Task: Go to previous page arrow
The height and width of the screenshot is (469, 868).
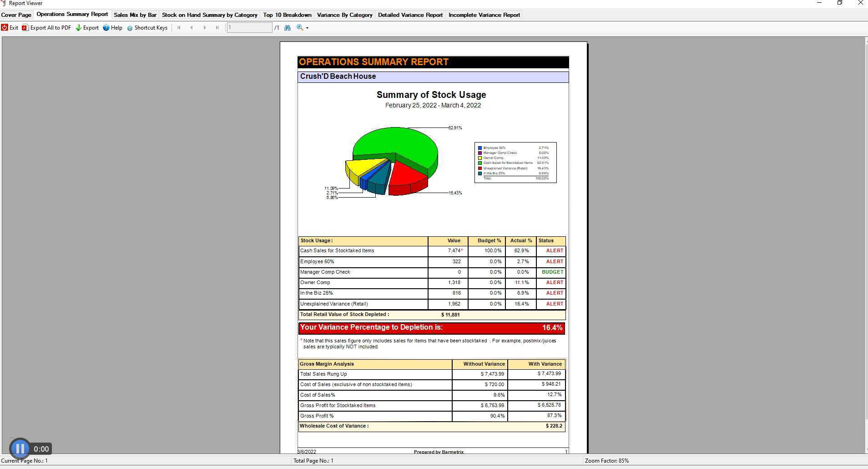Action: click(x=192, y=28)
